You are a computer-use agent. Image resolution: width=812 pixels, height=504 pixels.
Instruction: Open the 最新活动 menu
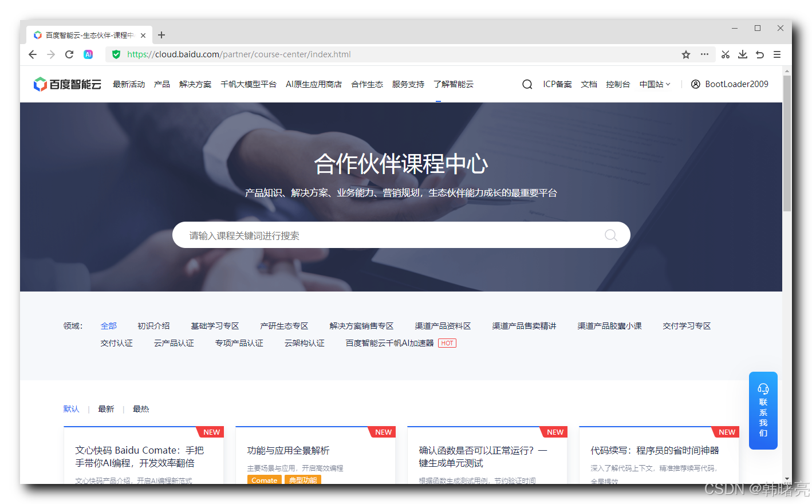[x=129, y=84]
